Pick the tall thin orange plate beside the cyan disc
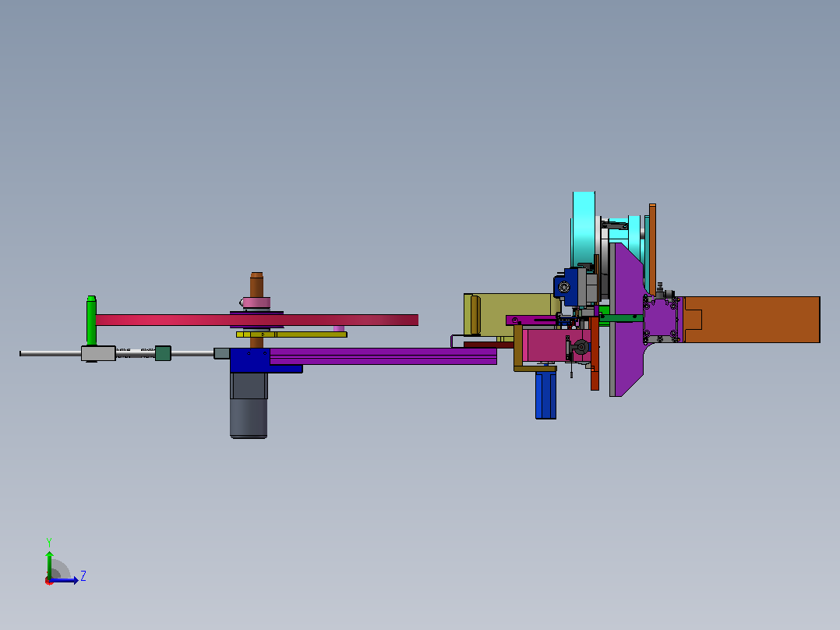Image resolution: width=840 pixels, height=630 pixels. click(x=652, y=249)
